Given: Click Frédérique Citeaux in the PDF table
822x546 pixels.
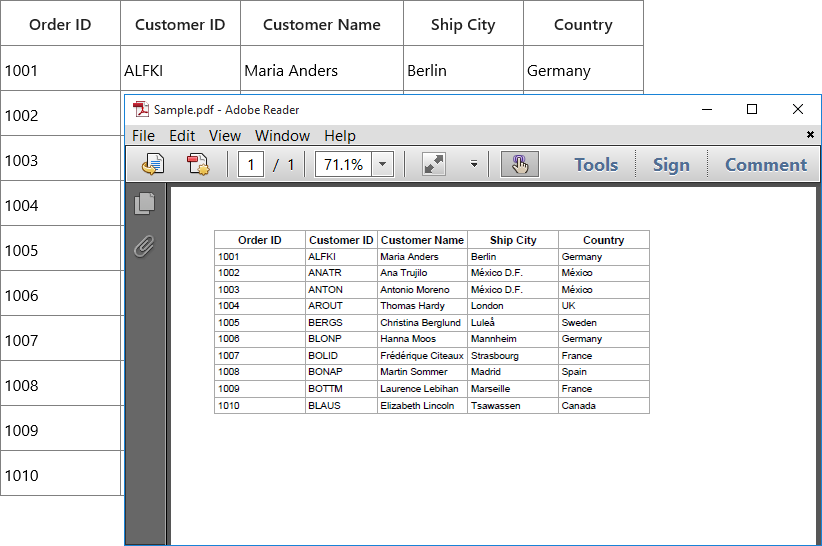Looking at the screenshot, I should click(x=422, y=356).
